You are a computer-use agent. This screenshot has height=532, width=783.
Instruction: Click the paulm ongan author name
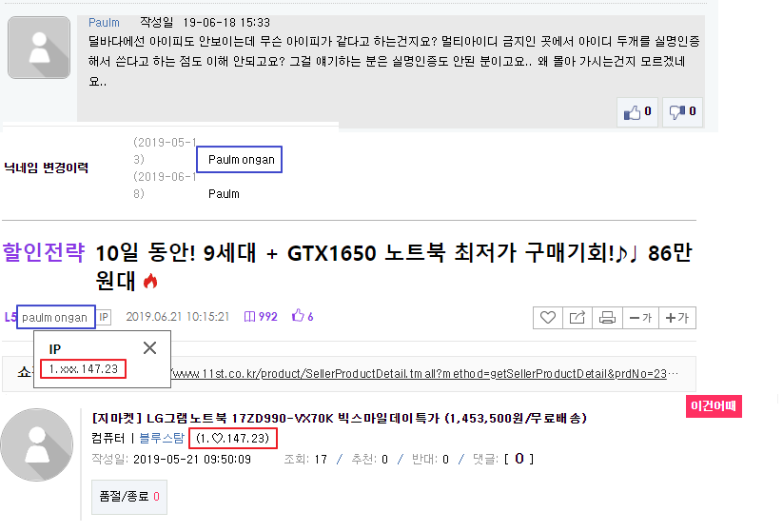point(54,318)
